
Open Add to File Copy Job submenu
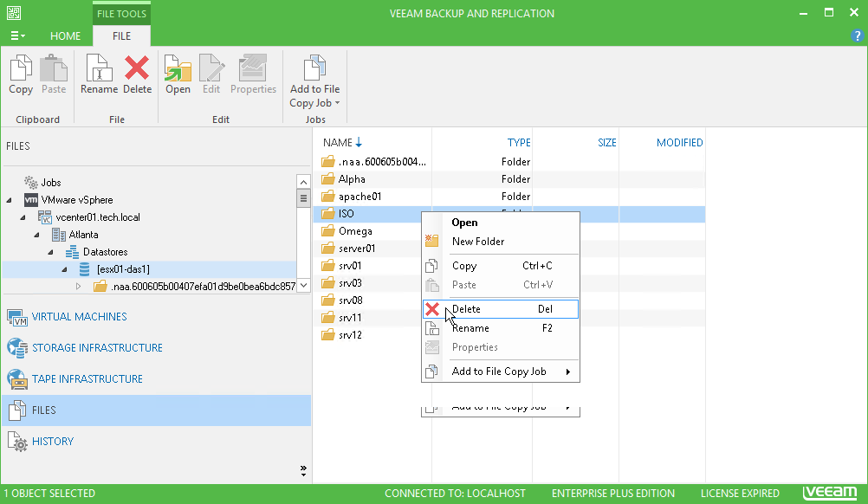pos(501,372)
